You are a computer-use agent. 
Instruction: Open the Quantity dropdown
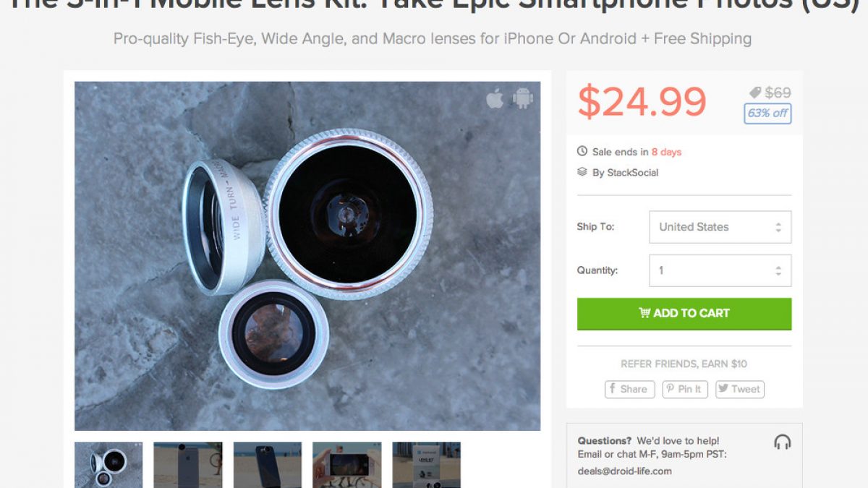tap(720, 270)
